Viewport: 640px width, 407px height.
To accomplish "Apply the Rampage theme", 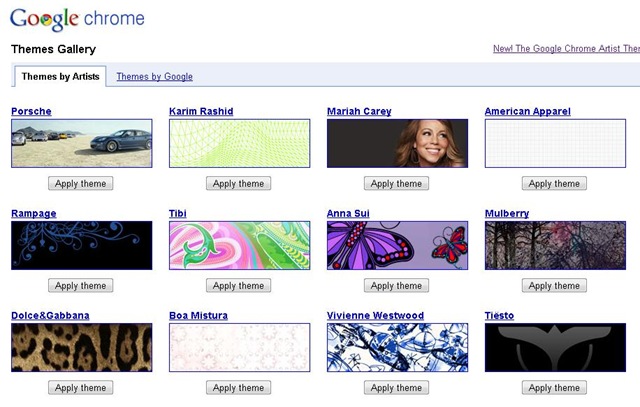I will pyautogui.click(x=81, y=285).
